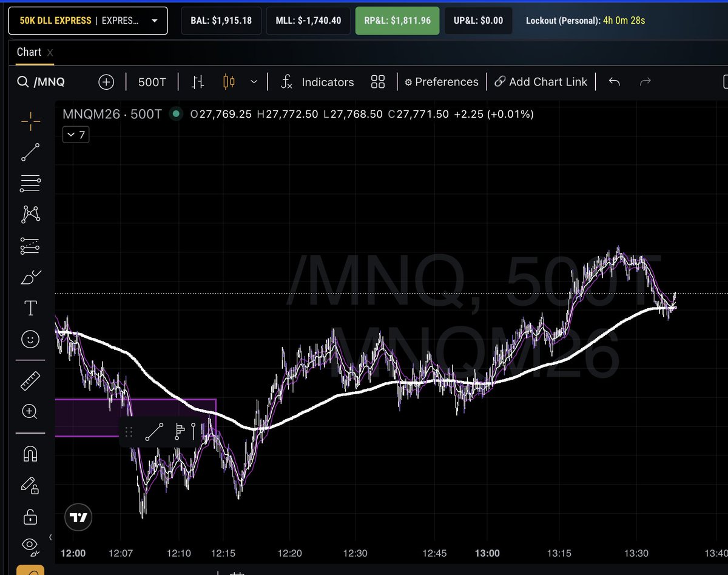Click the Lockout (Personal) timer

click(x=585, y=21)
